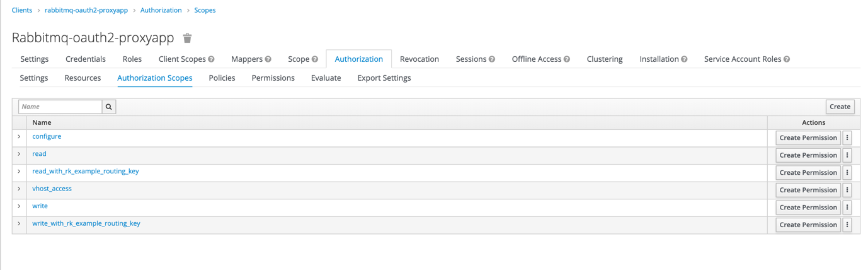This screenshot has width=868, height=270.
Task: Switch to the Revocation tab
Action: 420,59
